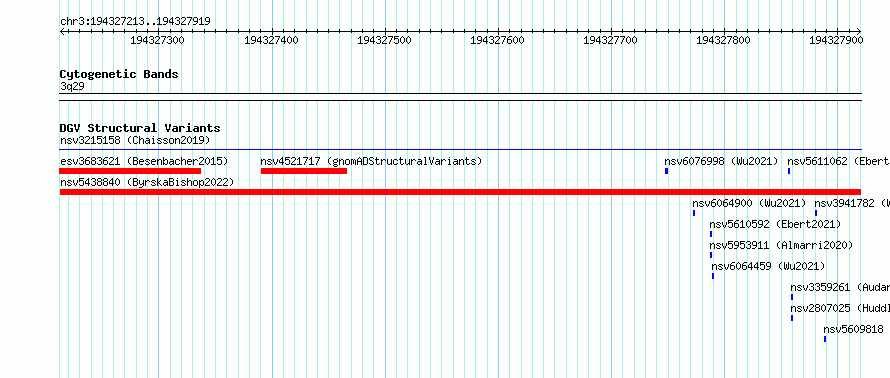
Task: Click the red bar under esv3683621
Action: pyautogui.click(x=131, y=171)
